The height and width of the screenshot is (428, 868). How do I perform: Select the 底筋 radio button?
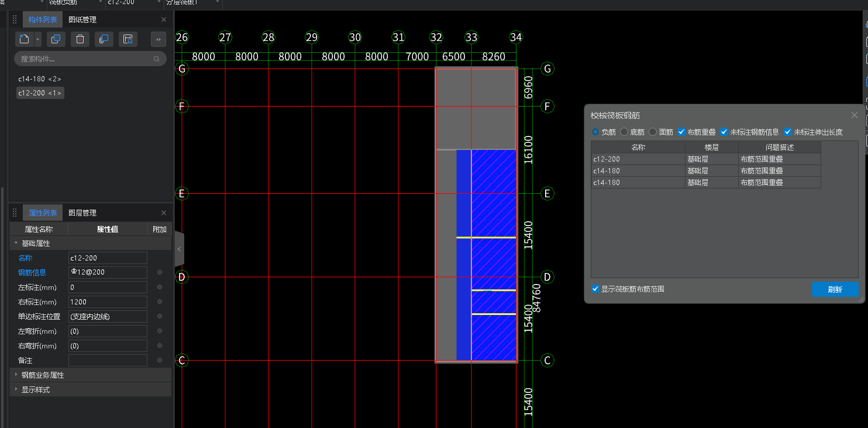[624, 132]
